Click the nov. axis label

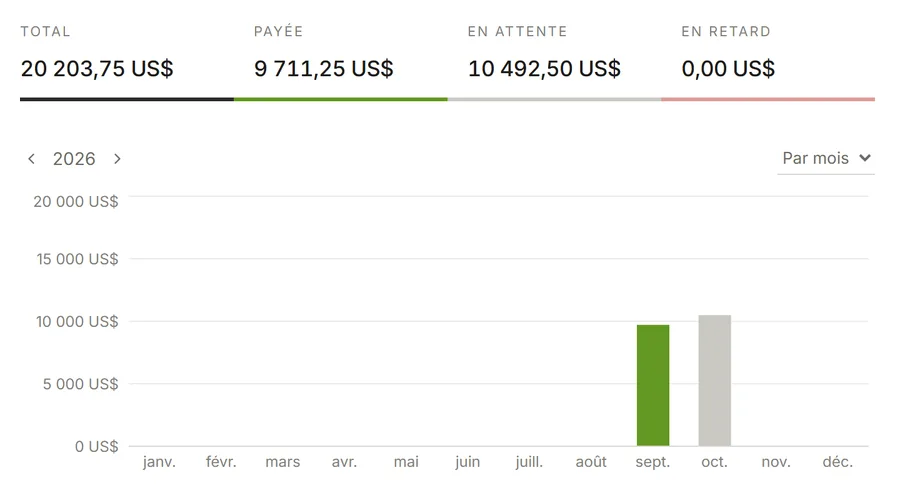click(x=776, y=462)
